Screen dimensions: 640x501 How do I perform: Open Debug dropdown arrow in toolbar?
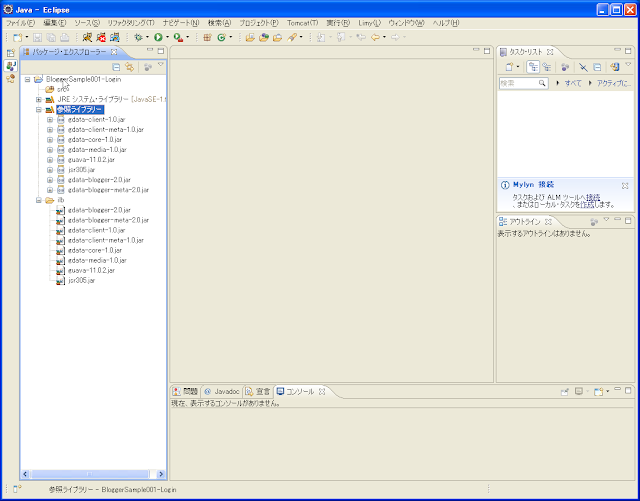[x=147, y=38]
